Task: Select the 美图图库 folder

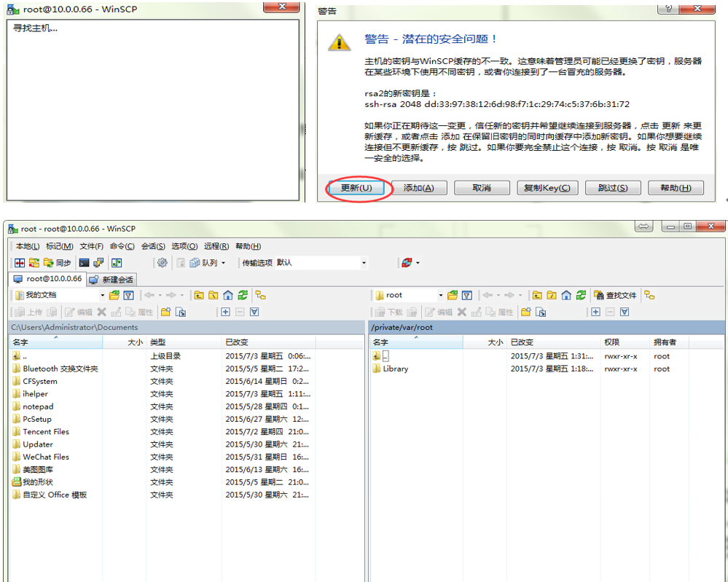Action: pos(33,469)
